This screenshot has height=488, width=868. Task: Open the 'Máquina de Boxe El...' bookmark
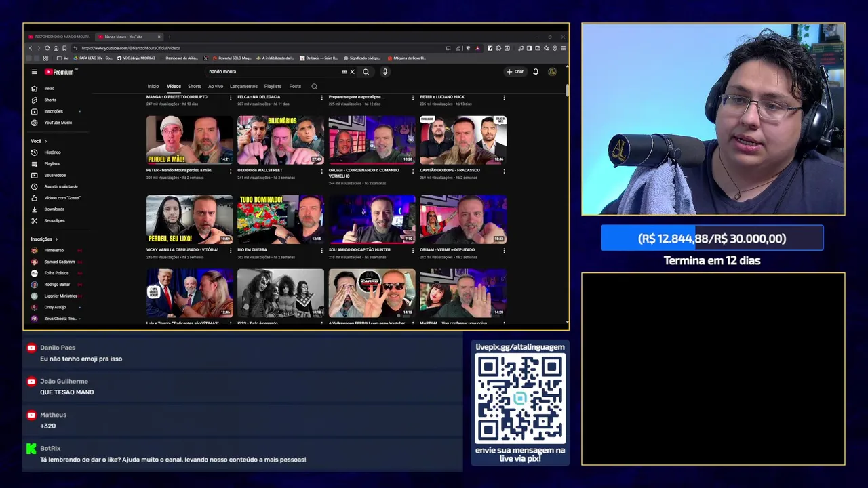click(407, 58)
